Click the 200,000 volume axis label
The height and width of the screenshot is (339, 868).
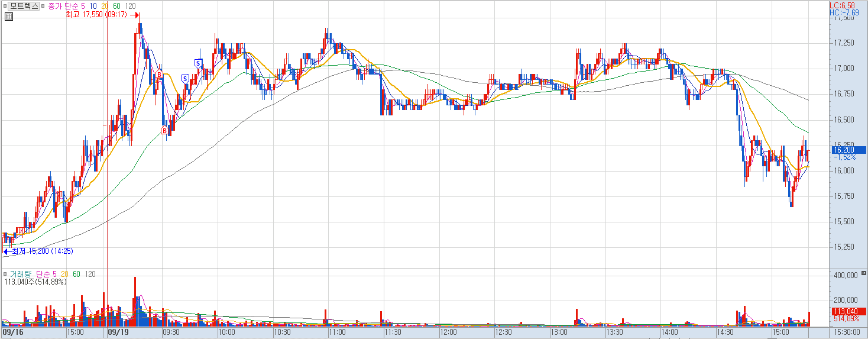(846, 301)
